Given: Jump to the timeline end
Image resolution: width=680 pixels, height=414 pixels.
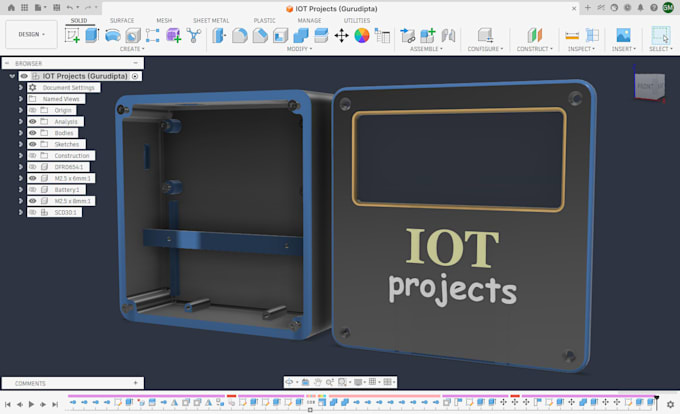Looking at the screenshot, I should coord(55,404).
